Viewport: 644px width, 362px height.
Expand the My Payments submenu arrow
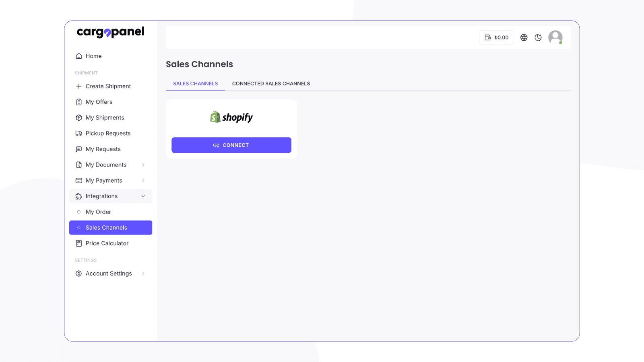tap(144, 180)
